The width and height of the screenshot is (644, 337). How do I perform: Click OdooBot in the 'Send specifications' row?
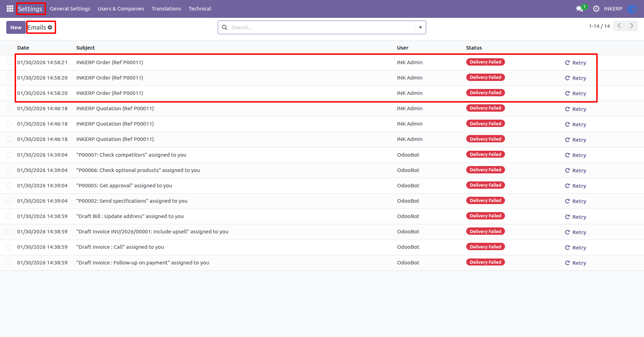(x=408, y=201)
